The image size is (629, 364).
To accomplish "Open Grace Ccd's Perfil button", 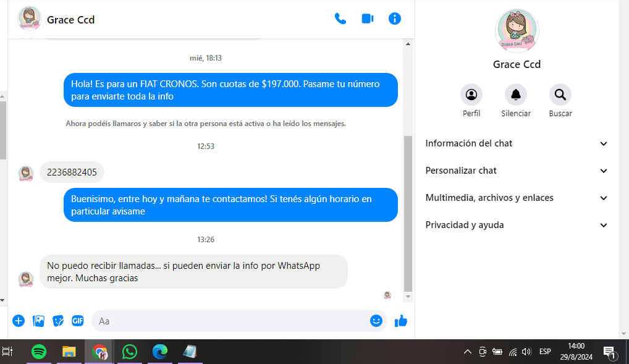I will [471, 95].
